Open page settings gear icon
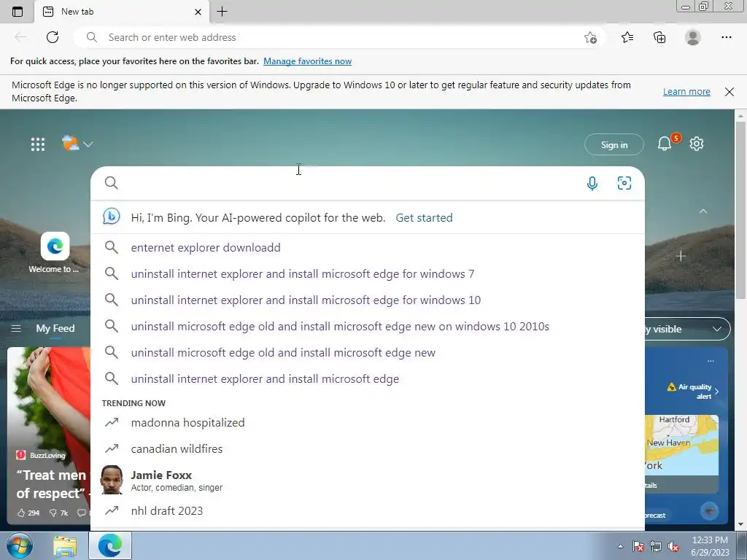 [x=697, y=144]
